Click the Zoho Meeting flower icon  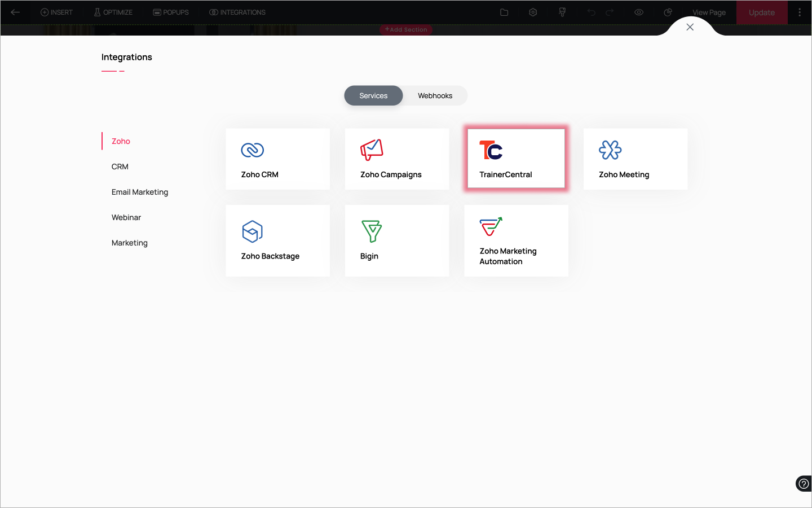[x=610, y=150]
